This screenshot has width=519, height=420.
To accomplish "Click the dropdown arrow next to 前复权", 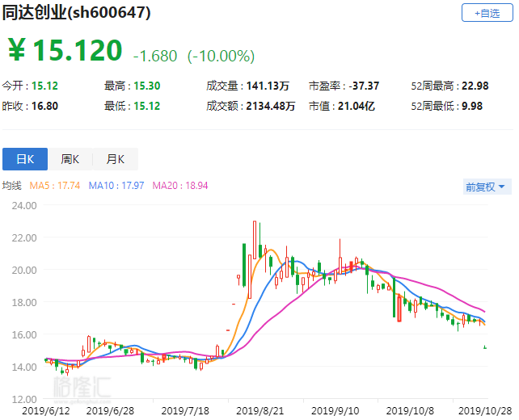I will click(502, 187).
